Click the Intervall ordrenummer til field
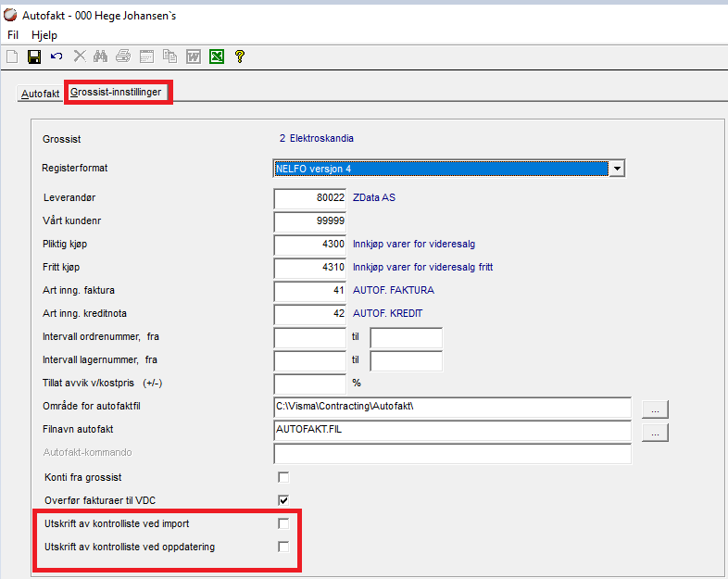The width and height of the screenshot is (728, 579). tap(407, 337)
